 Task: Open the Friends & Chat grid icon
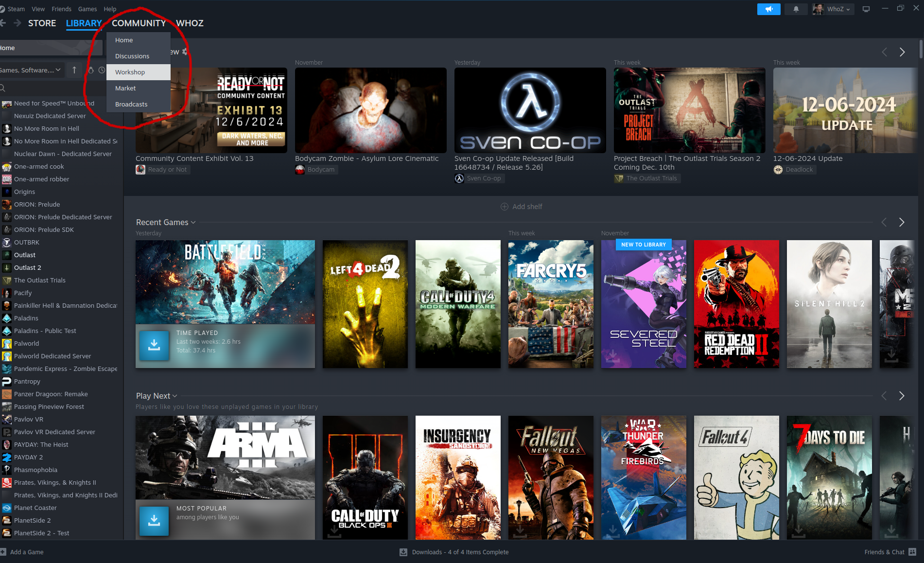[912, 552]
